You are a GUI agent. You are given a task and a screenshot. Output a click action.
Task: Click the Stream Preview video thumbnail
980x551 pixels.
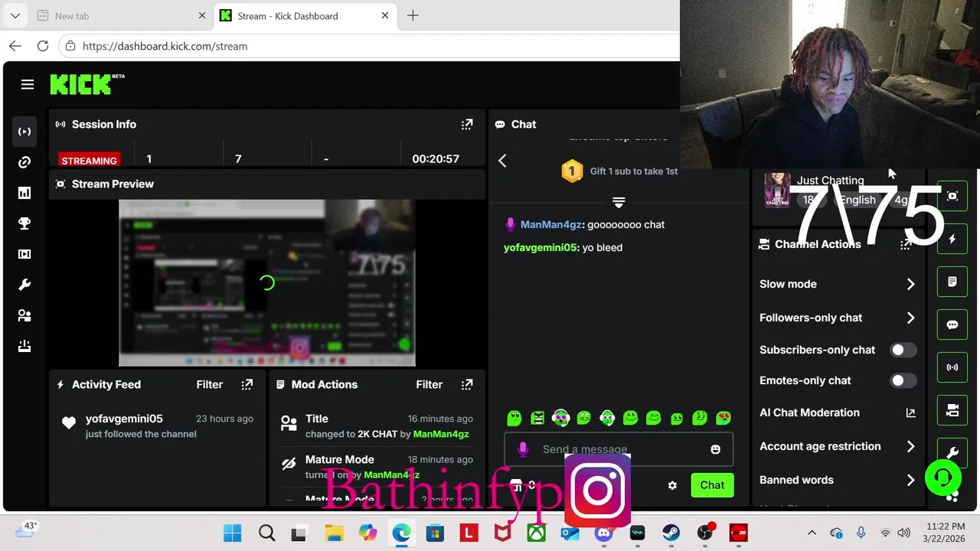click(x=267, y=283)
